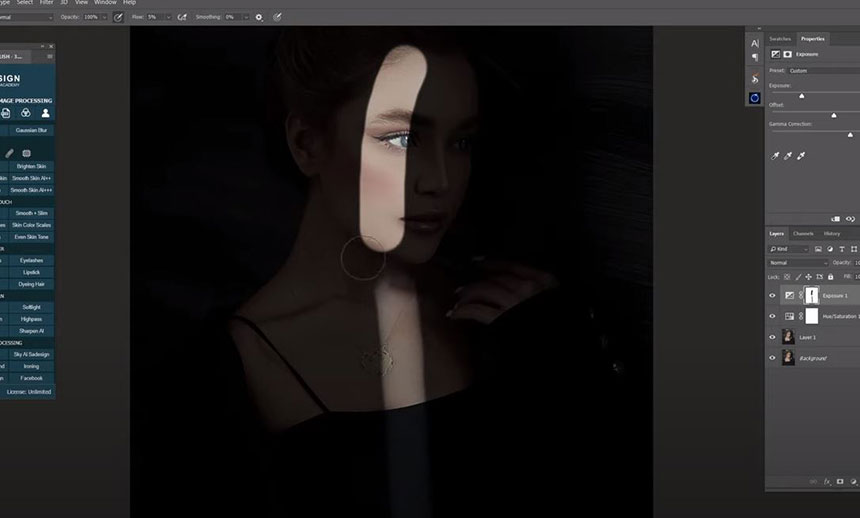Toggle pressure for opacity icon
860x518 pixels.
pyautogui.click(x=119, y=17)
